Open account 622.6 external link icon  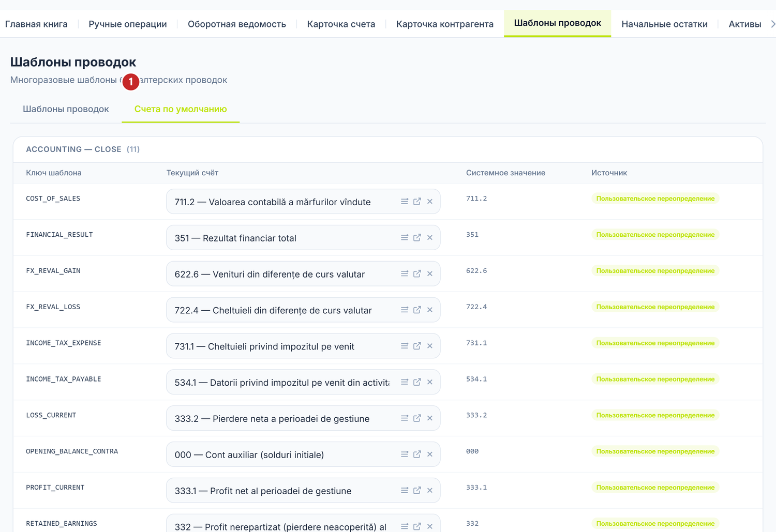click(x=417, y=274)
